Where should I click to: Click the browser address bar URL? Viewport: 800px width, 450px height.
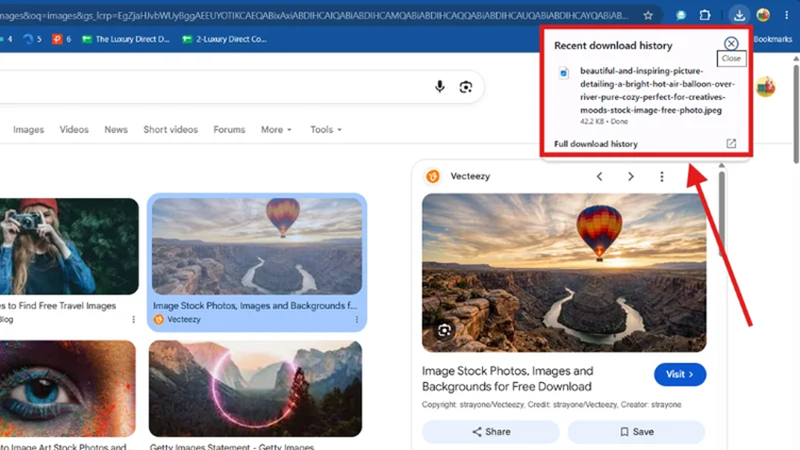click(314, 15)
